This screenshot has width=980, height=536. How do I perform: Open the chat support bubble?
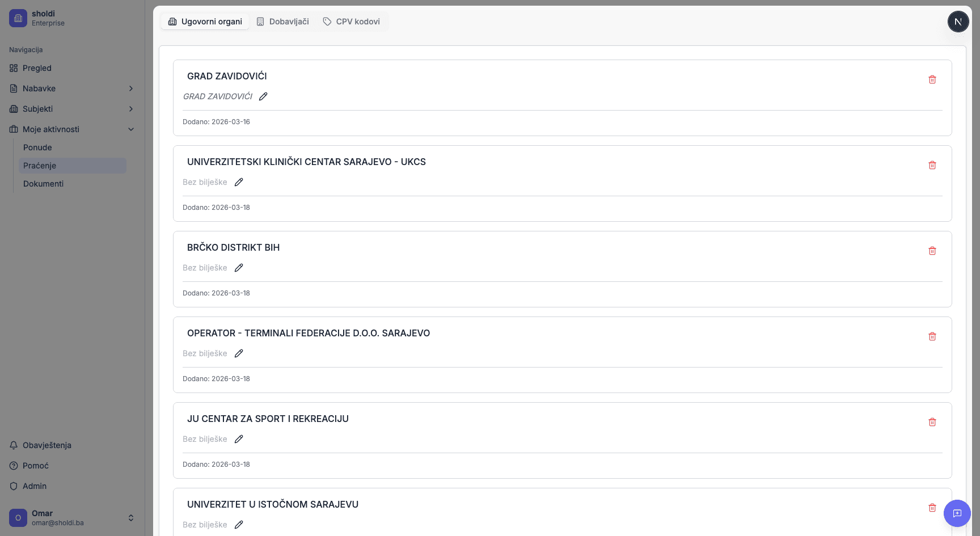[957, 513]
